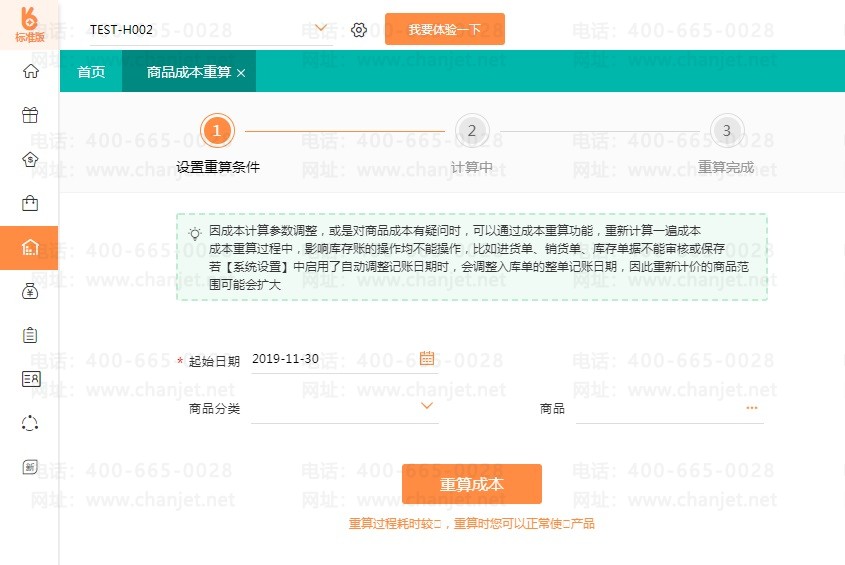Close the 商品成本重算 tab
The image size is (845, 565).
click(241, 73)
